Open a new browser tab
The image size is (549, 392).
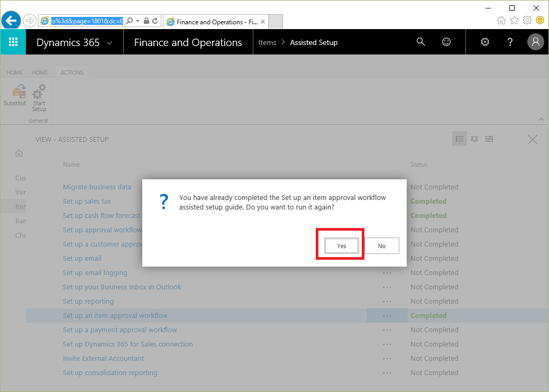[x=276, y=22]
